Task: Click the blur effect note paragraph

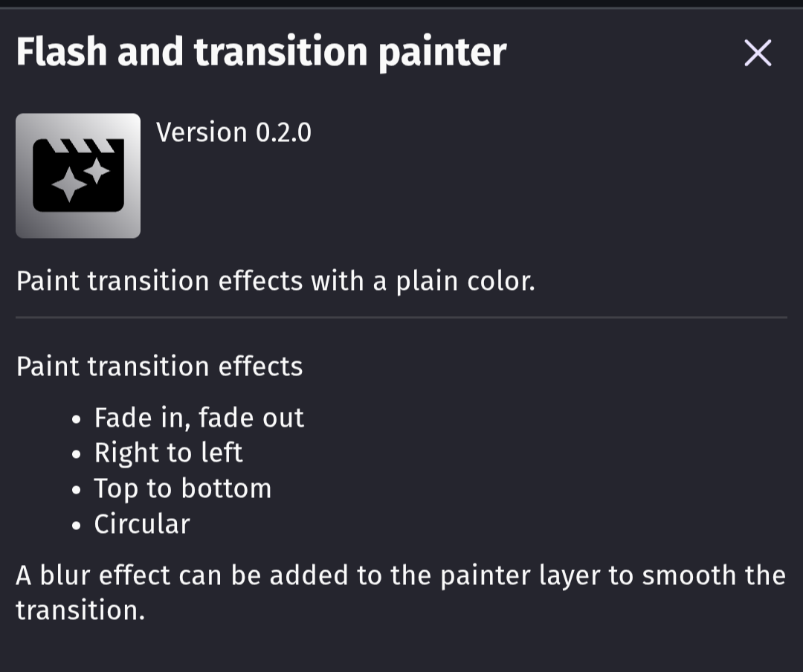Action: click(x=400, y=592)
